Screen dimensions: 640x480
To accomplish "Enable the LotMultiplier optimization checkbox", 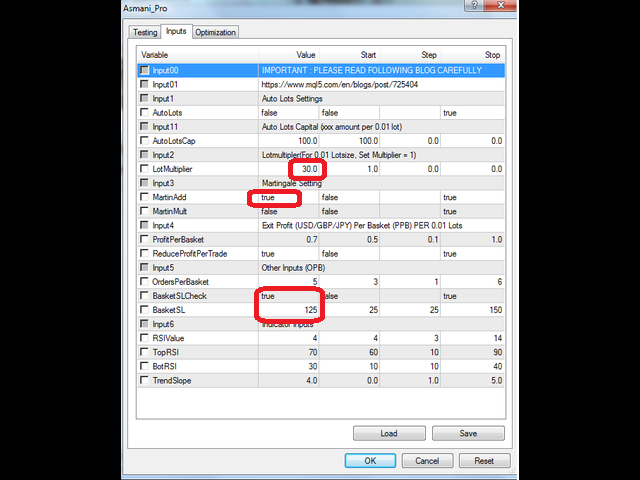I will point(144,169).
